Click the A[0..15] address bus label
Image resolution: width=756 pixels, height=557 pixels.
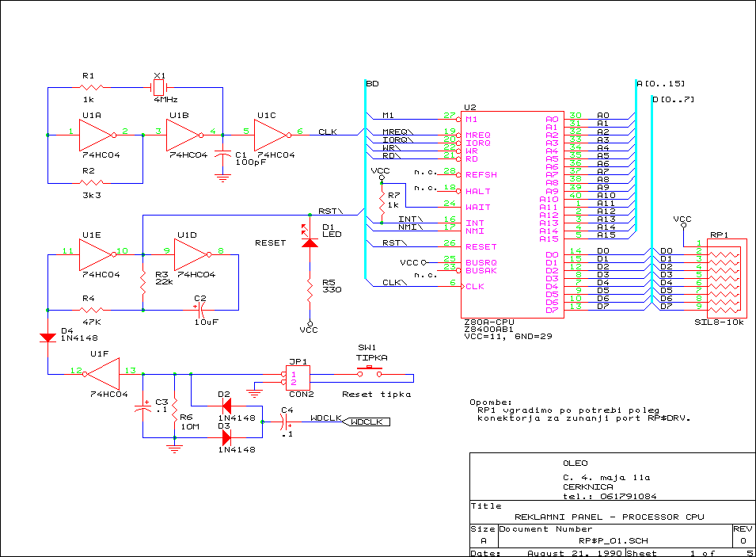tap(660, 83)
